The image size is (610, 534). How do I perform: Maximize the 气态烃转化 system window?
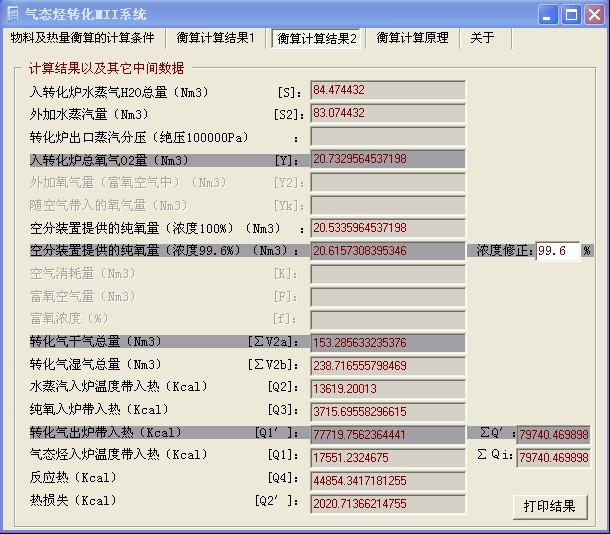[x=570, y=14]
